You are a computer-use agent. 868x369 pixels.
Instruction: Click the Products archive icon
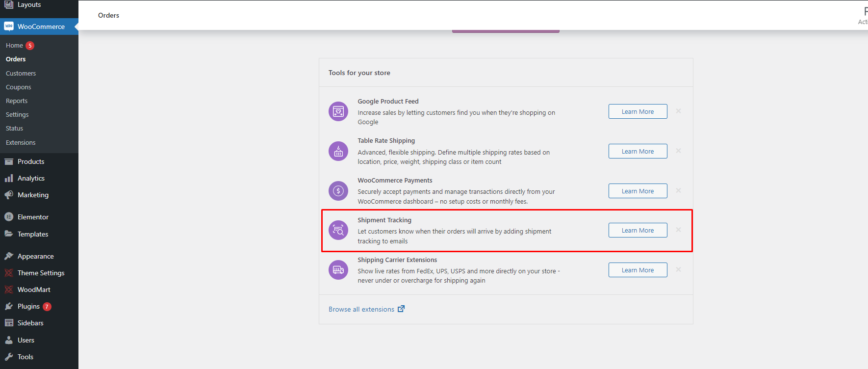(9, 161)
